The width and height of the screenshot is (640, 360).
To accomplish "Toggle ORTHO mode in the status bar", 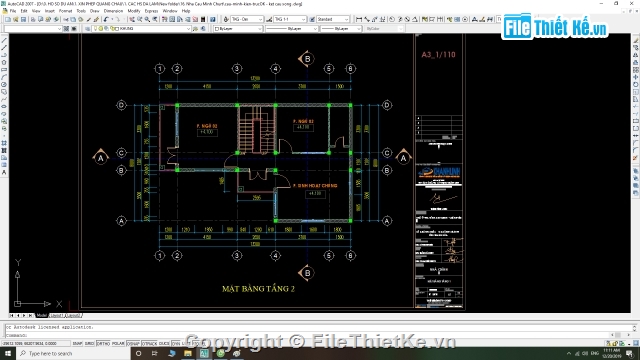I will (103, 344).
